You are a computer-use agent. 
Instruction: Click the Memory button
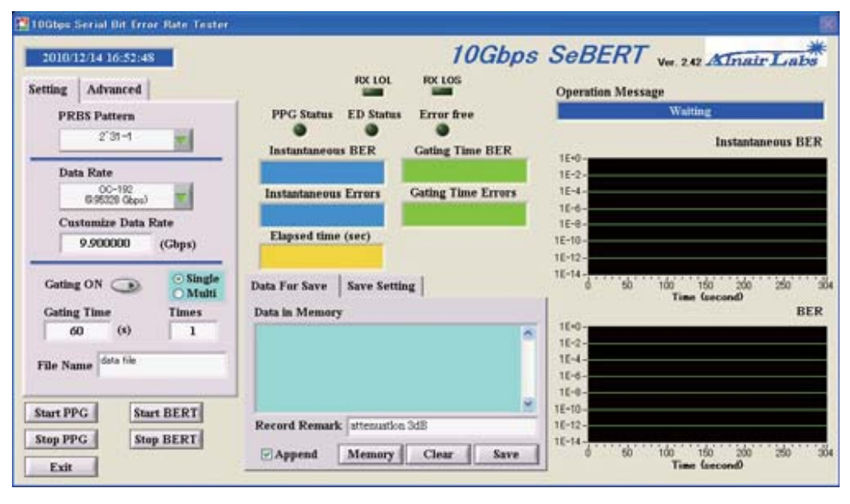coord(371,454)
